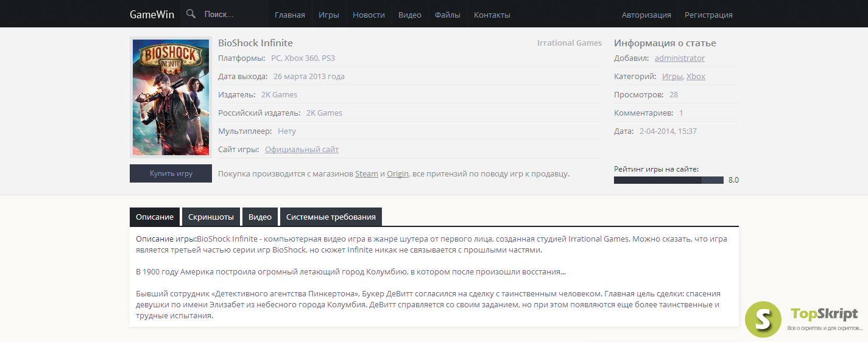Click the Комментариев count 1
Image resolution: width=868 pixels, height=342 pixels.
click(x=681, y=113)
